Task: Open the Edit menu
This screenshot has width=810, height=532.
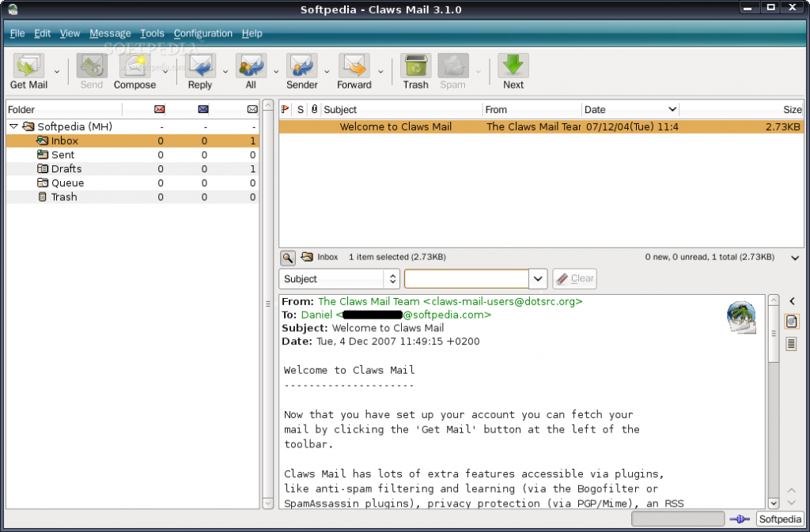Action: pyautogui.click(x=43, y=33)
